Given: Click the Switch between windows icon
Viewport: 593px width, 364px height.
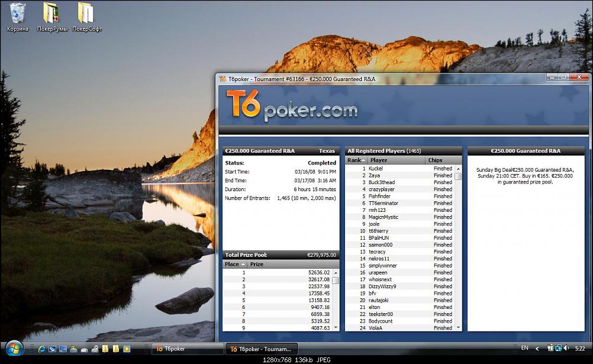Looking at the screenshot, I should (x=52, y=349).
